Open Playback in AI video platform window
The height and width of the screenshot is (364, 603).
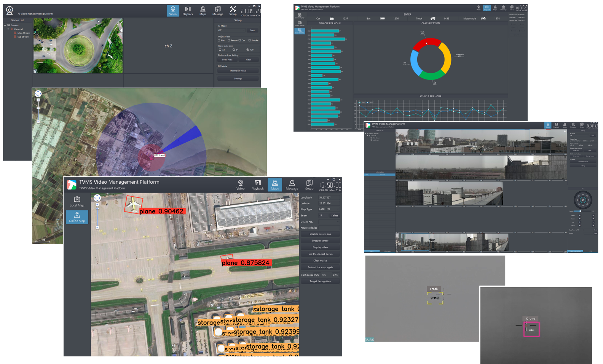[188, 11]
